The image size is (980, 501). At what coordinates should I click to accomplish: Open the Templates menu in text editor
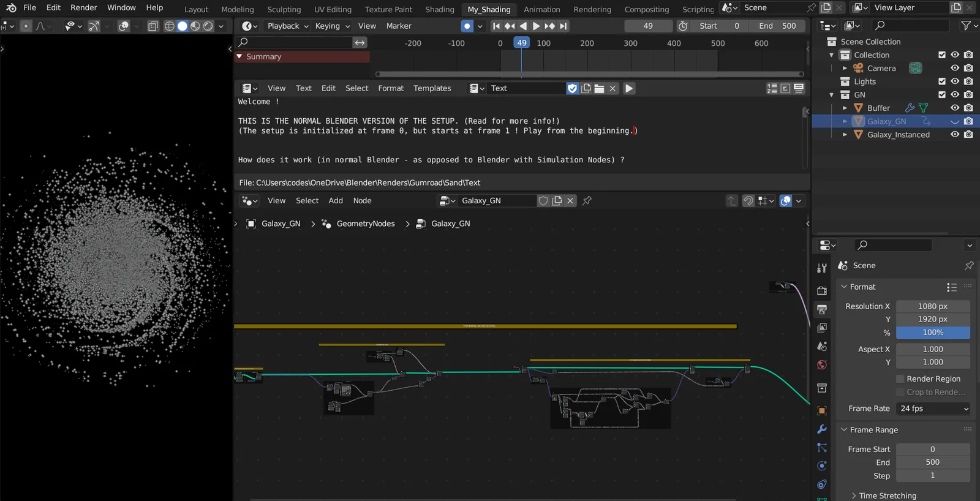click(432, 88)
